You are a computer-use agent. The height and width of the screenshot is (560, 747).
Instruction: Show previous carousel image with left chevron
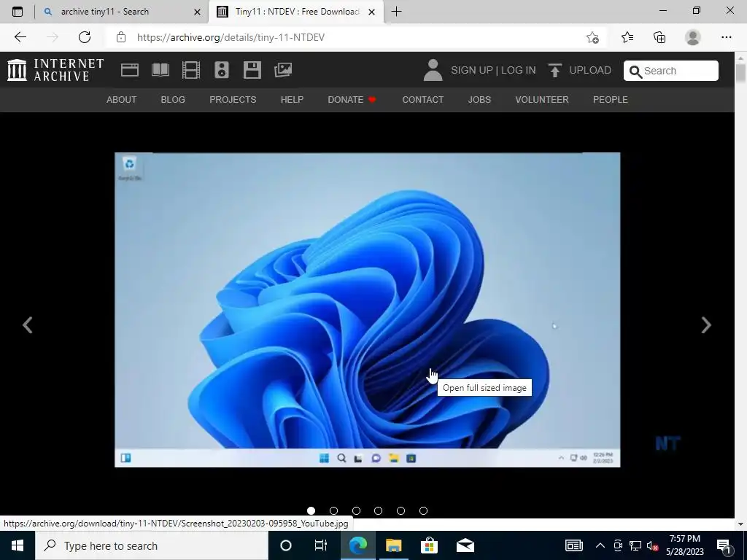(x=28, y=325)
